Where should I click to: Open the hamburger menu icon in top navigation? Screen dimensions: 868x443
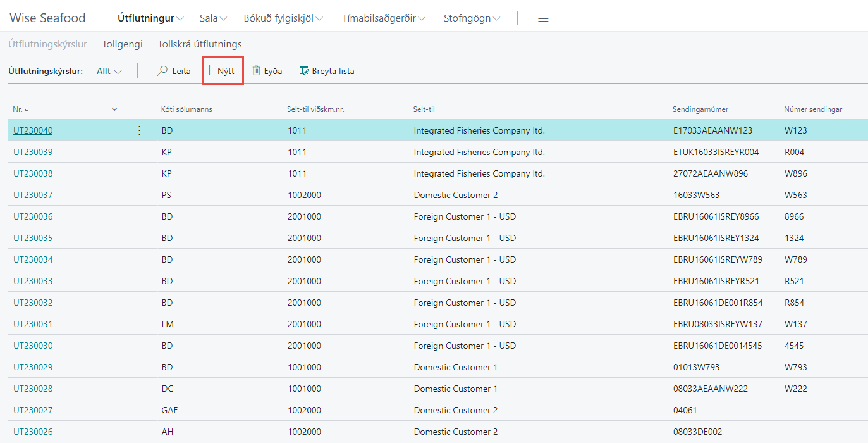click(543, 18)
